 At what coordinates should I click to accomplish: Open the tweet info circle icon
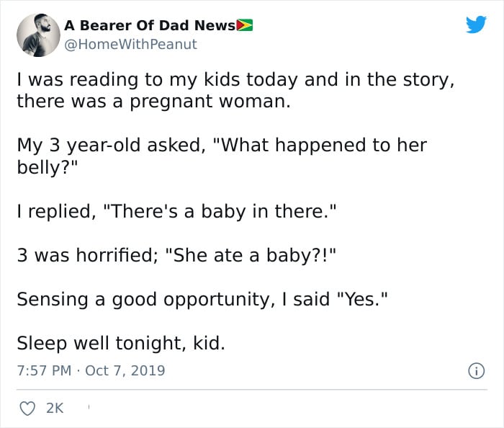pos(476,371)
